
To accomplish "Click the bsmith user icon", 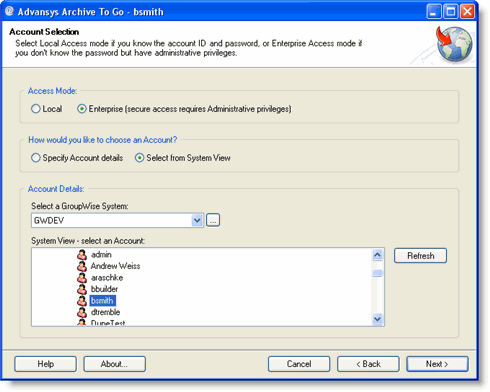I will 82,301.
